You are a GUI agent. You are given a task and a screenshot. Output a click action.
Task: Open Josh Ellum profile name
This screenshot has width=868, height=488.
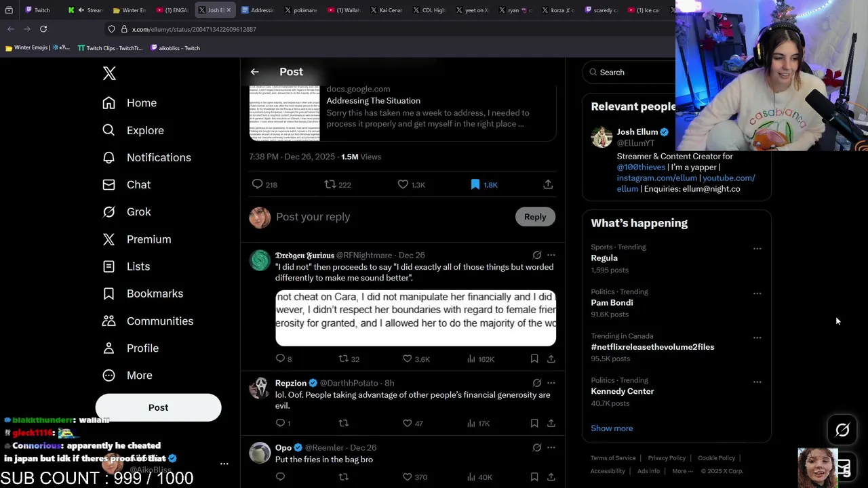tap(637, 132)
